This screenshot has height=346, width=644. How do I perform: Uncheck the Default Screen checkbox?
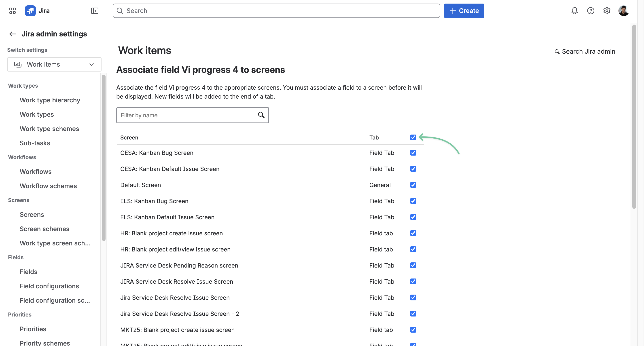click(413, 185)
